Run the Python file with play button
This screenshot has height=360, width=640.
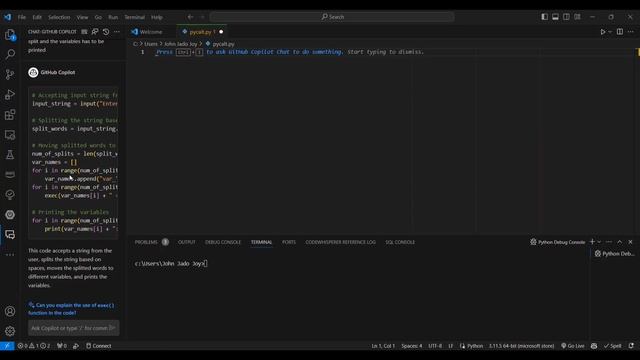click(602, 32)
